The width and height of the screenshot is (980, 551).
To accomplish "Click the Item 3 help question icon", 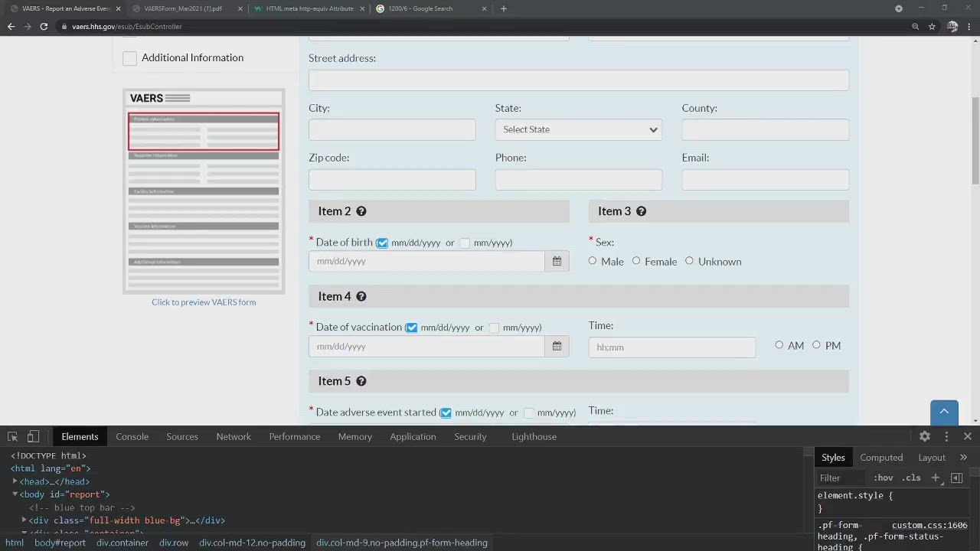I will (x=642, y=211).
